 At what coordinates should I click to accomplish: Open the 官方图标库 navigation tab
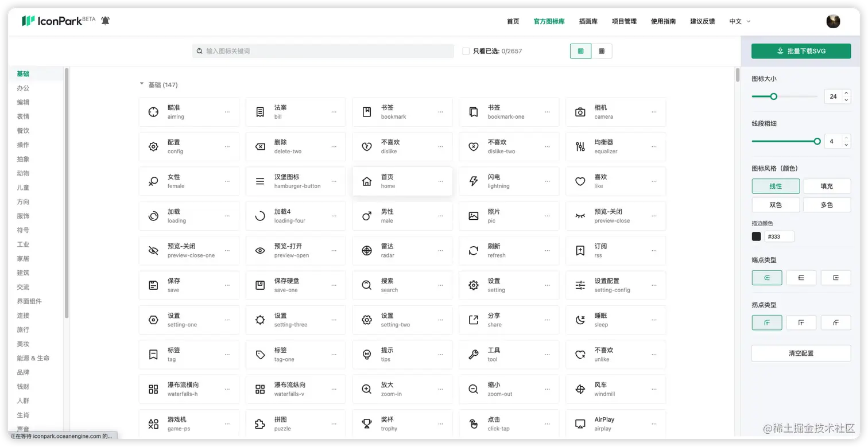click(x=549, y=21)
